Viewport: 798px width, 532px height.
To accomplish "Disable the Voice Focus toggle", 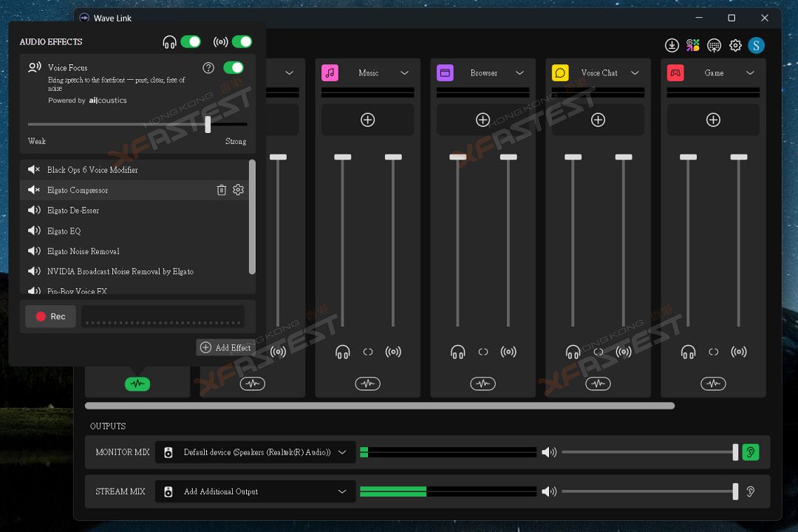I will coord(233,68).
